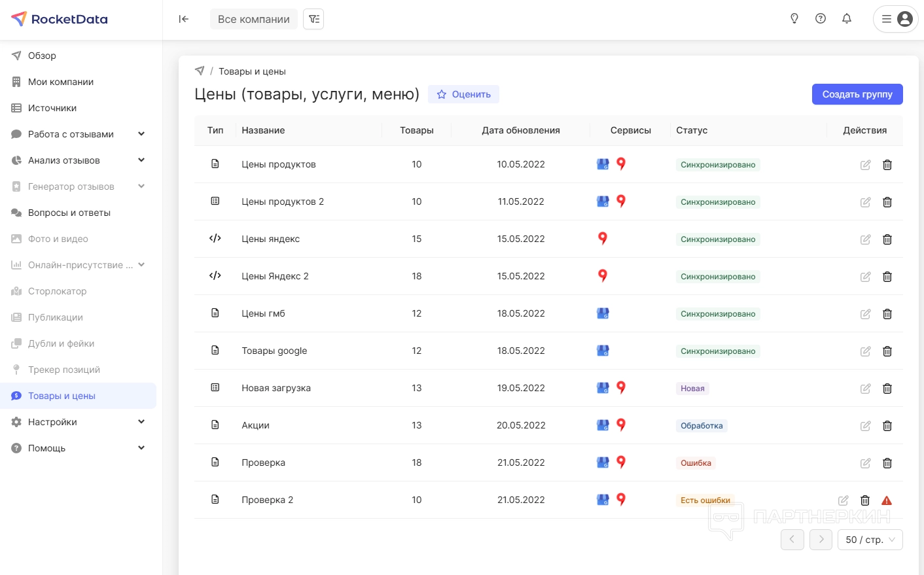The width and height of the screenshot is (924, 575).
Task: Click the home breadcrumb paper-plane icon
Action: [200, 71]
